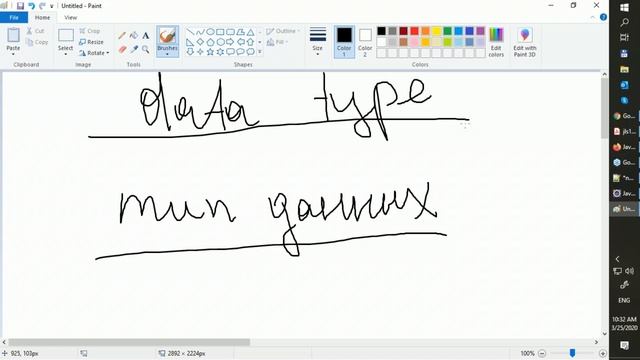Click the taskbar search icon
640x360 pixels.
624,22
